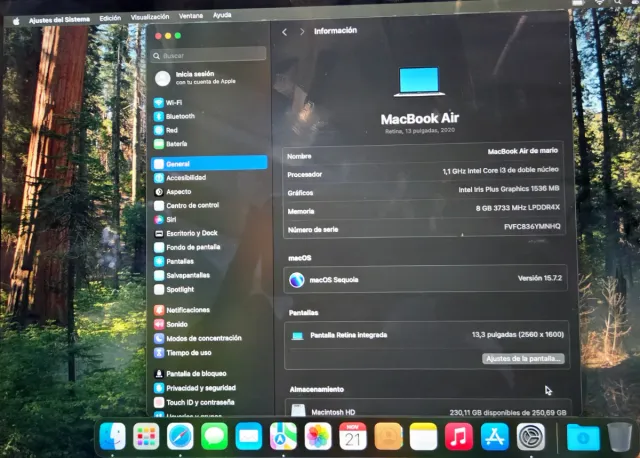Open Salvapantallas settings
The image size is (640, 458).
coord(182,275)
